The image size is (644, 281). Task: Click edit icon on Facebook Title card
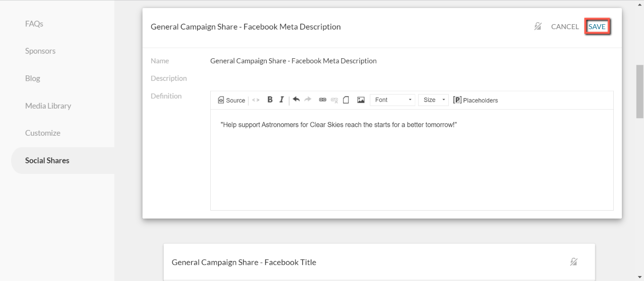[x=574, y=262]
